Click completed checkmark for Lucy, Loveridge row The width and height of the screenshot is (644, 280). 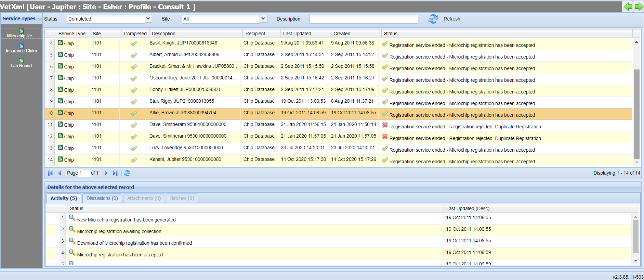134,148
